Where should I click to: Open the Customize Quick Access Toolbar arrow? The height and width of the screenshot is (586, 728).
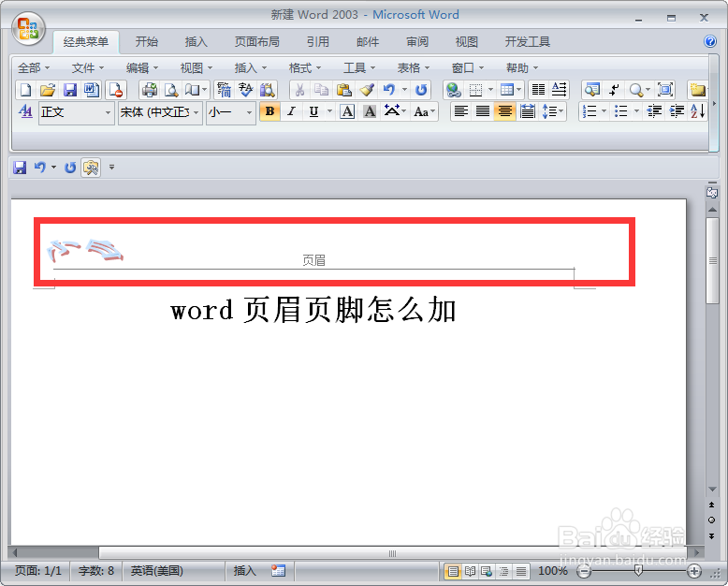pyautogui.click(x=111, y=168)
